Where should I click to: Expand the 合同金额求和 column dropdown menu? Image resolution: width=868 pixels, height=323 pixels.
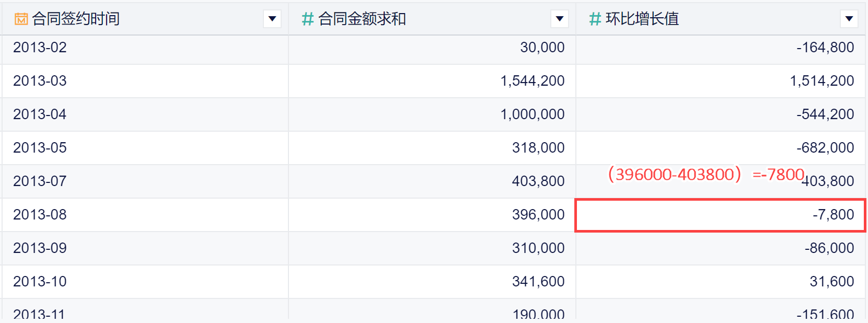(559, 19)
